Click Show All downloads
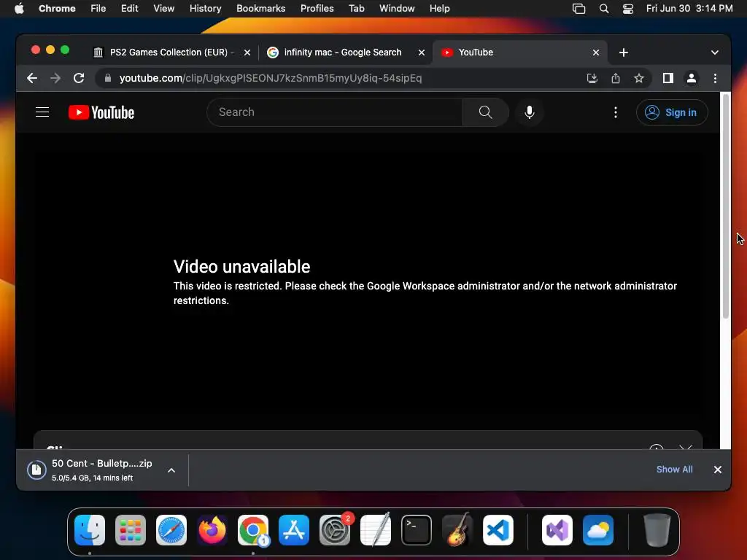Screen dimensions: 747x560 (x=675, y=470)
